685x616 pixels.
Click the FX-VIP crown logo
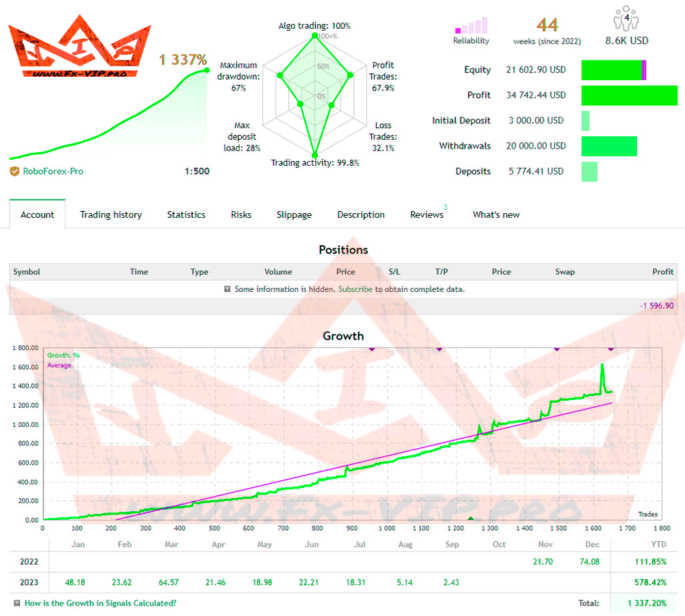pyautogui.click(x=80, y=50)
